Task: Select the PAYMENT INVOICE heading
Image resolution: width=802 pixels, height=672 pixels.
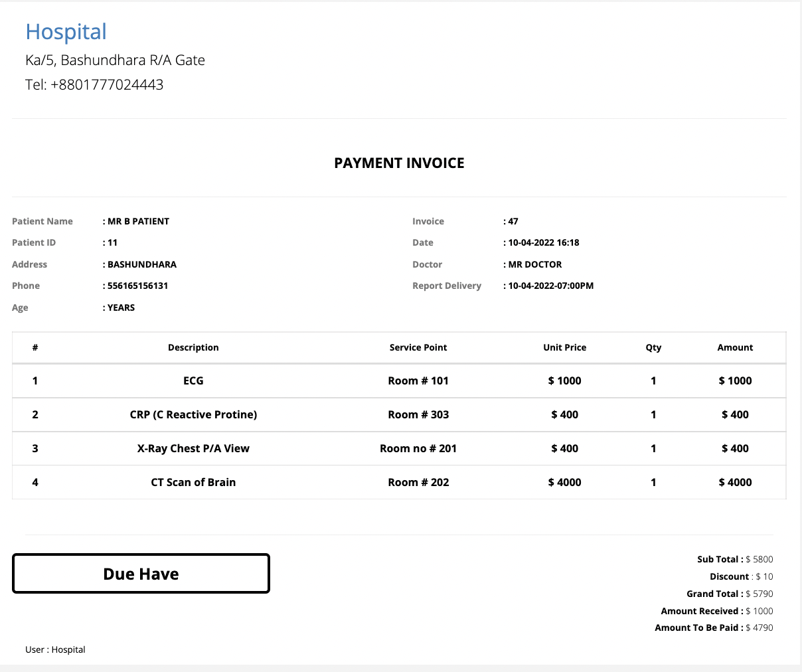Action: coord(399,163)
